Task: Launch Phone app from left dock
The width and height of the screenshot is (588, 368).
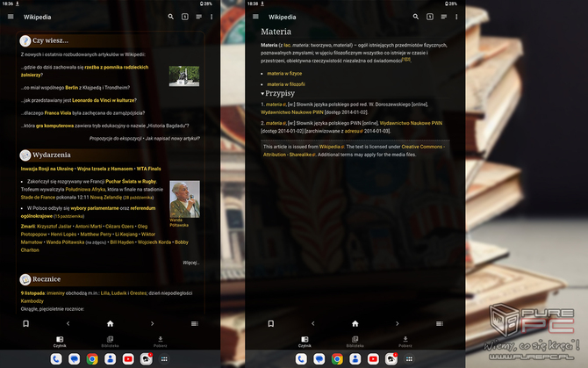Action: coord(56,359)
